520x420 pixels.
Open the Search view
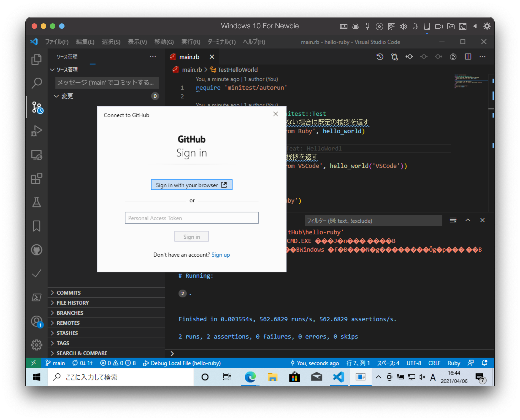pos(37,83)
